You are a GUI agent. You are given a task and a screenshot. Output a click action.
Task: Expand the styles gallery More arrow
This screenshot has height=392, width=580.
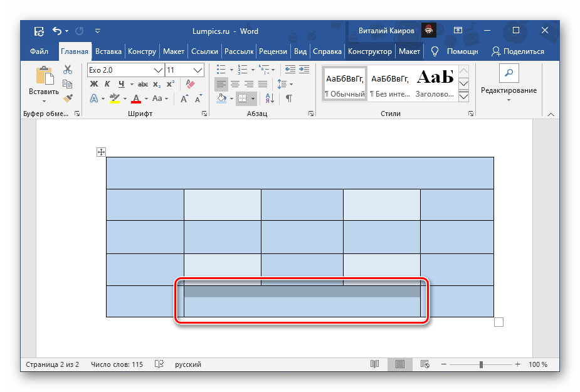click(463, 97)
